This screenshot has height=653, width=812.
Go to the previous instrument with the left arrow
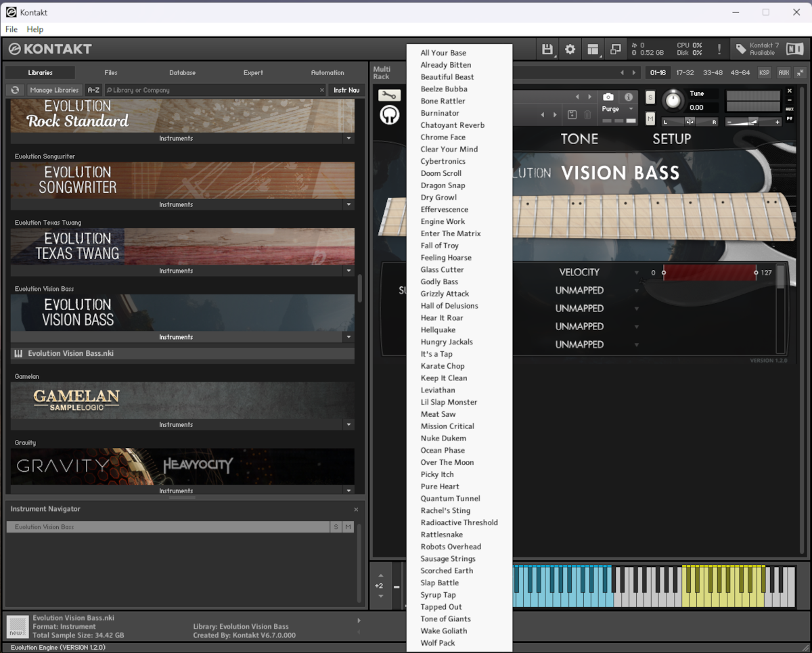pyautogui.click(x=577, y=97)
